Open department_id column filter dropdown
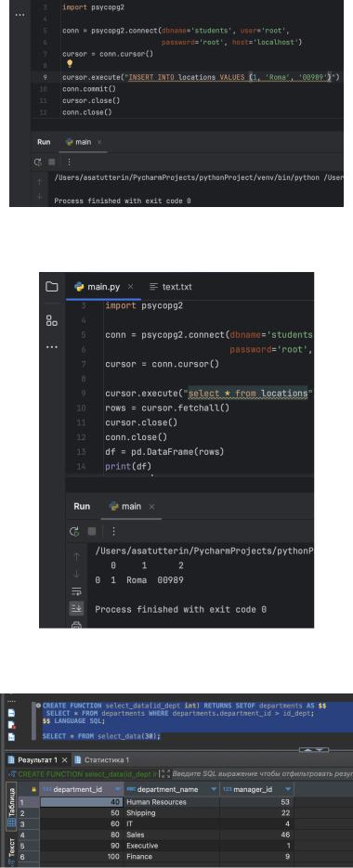 117,789
